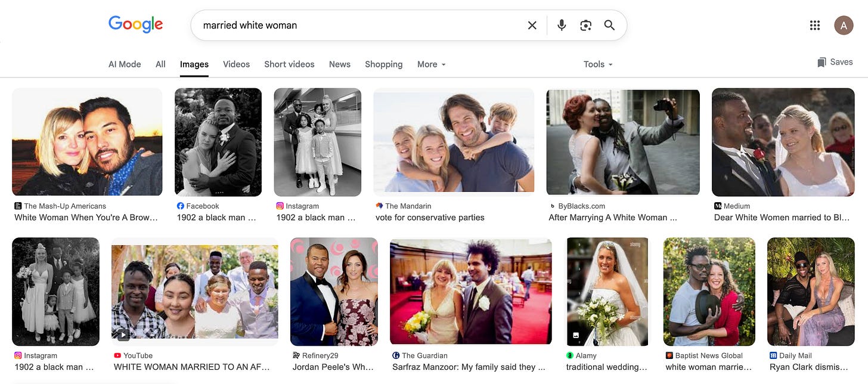Clear the search box with the X icon
This screenshot has width=868, height=384.
pyautogui.click(x=532, y=25)
